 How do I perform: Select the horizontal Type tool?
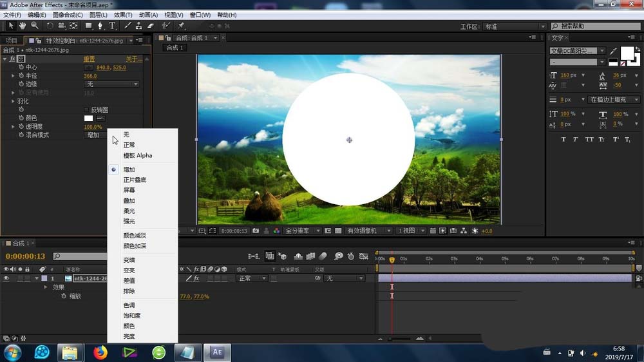tap(113, 26)
